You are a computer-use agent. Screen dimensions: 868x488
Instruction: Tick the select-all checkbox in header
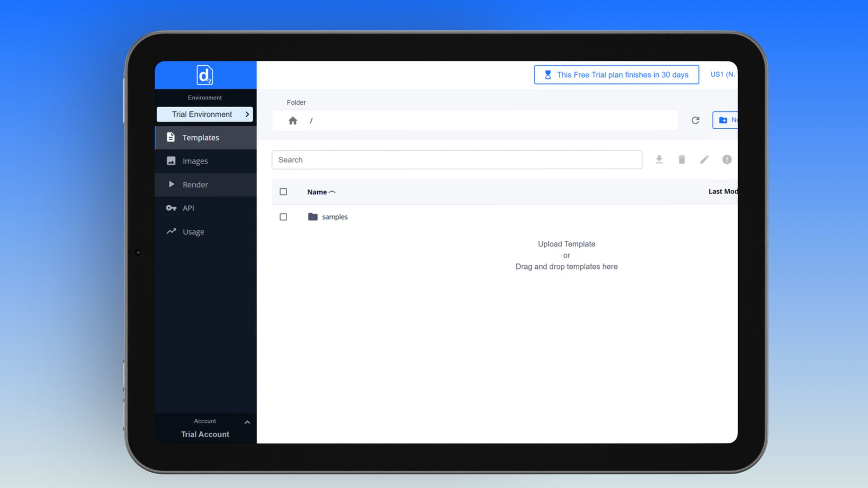283,192
